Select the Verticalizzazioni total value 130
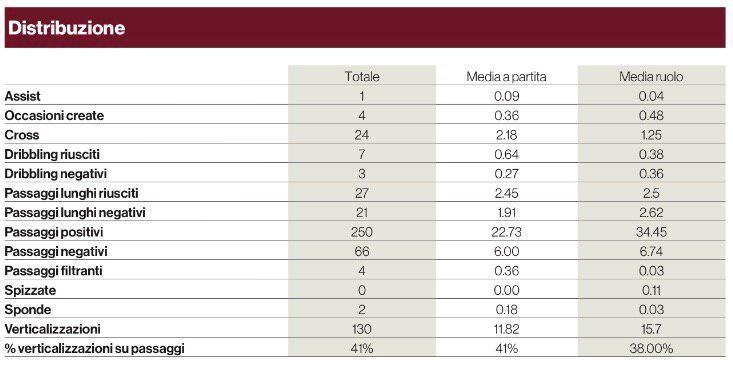This screenshot has height=365, width=733. click(x=362, y=329)
